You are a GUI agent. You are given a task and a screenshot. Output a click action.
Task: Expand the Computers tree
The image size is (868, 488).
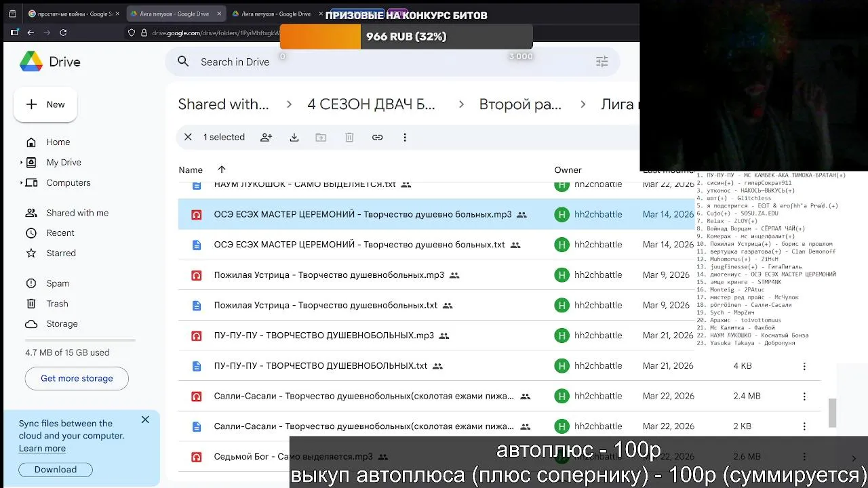(22, 183)
